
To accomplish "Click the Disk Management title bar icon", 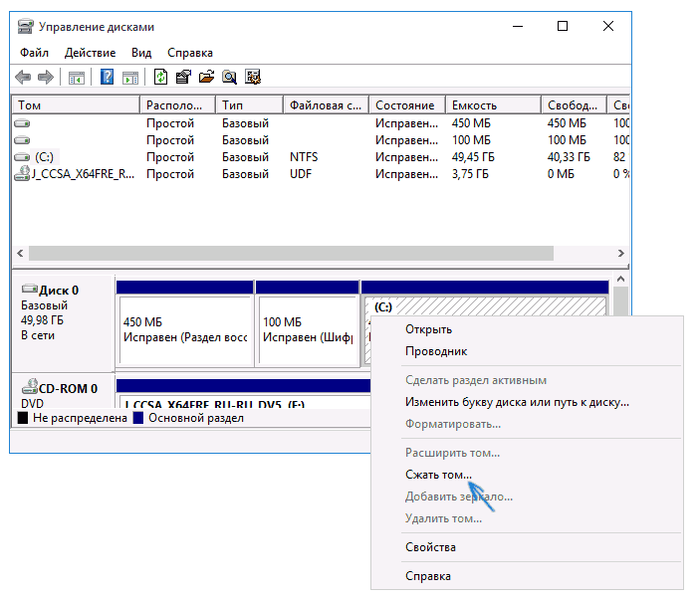I will tap(26, 27).
